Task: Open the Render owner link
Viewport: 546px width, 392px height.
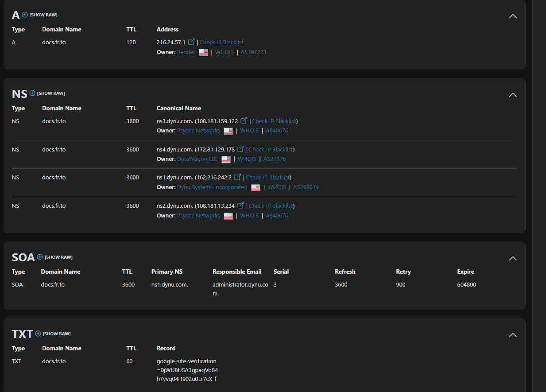Action: click(x=186, y=52)
